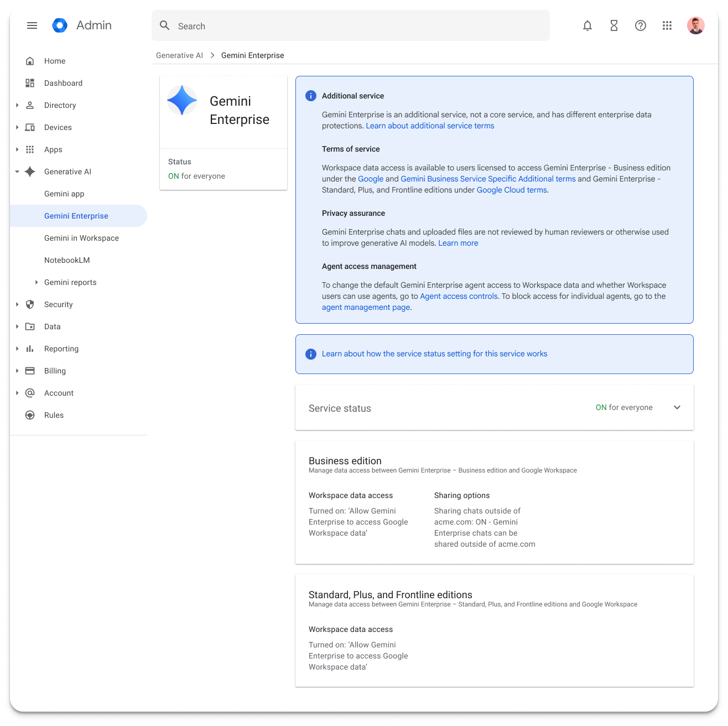The image size is (728, 726).
Task: Click the profile avatar
Action: coord(695,25)
